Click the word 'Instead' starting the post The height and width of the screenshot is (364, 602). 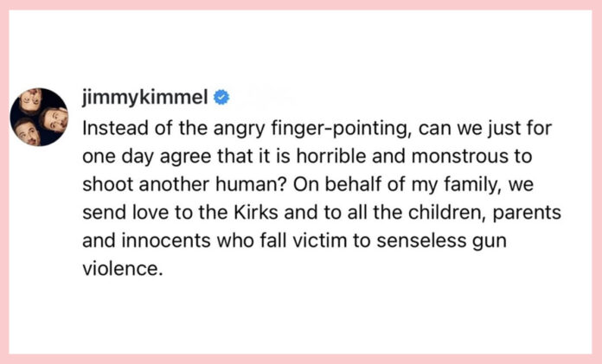(116, 128)
